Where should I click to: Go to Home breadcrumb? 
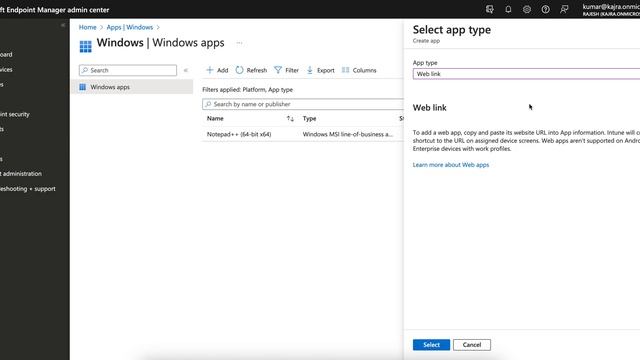pyautogui.click(x=87, y=27)
